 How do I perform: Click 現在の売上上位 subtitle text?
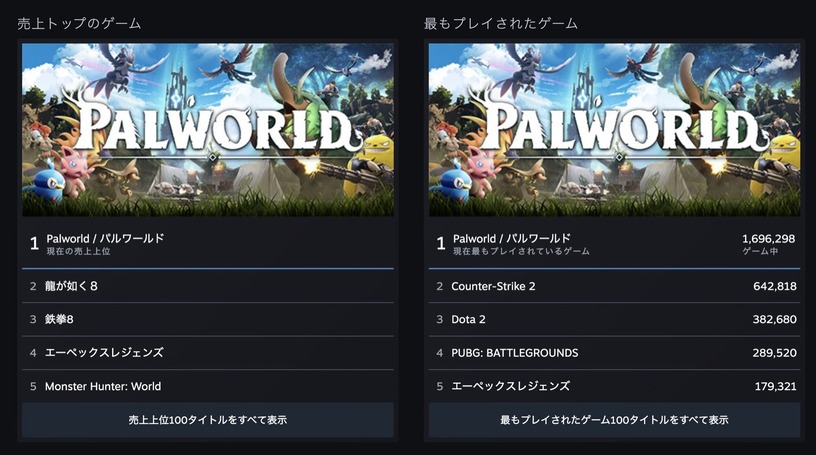point(78,251)
